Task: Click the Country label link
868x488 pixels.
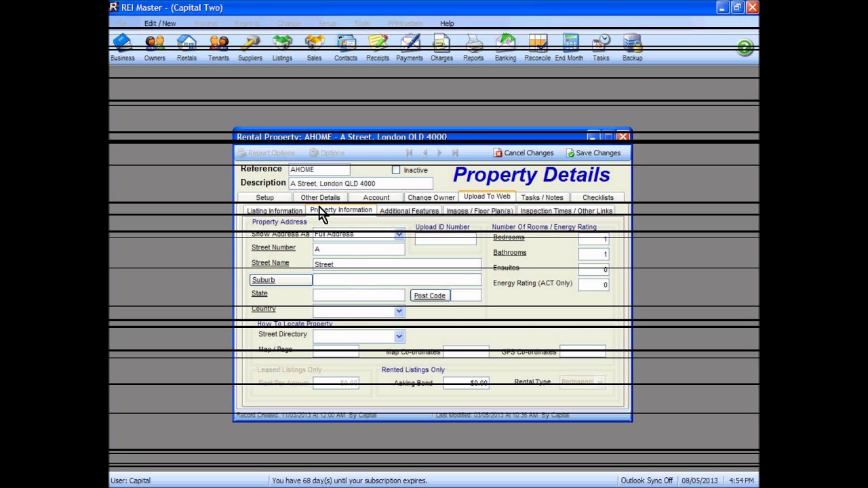Action: (x=264, y=309)
